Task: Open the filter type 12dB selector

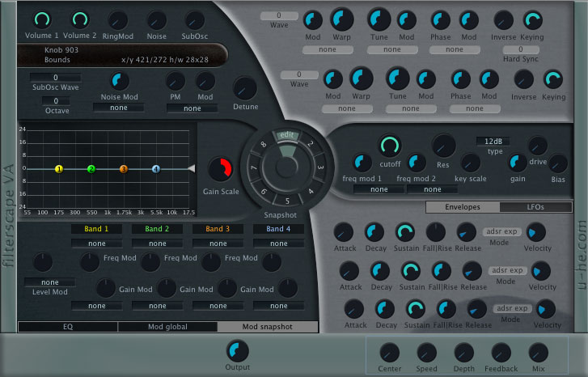Action: pyautogui.click(x=493, y=142)
